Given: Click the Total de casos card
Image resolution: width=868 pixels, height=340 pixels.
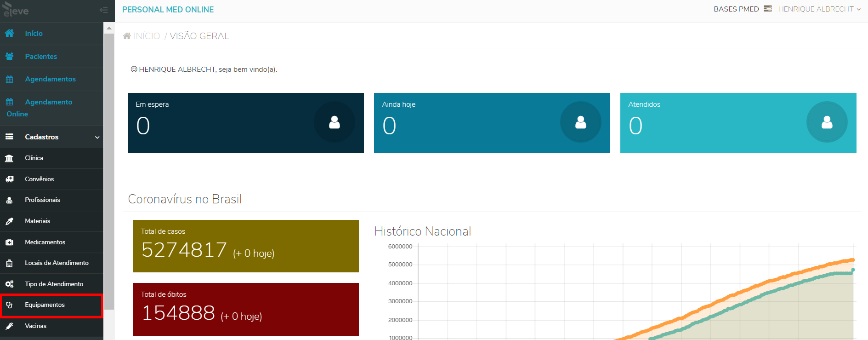Looking at the screenshot, I should point(246,246).
